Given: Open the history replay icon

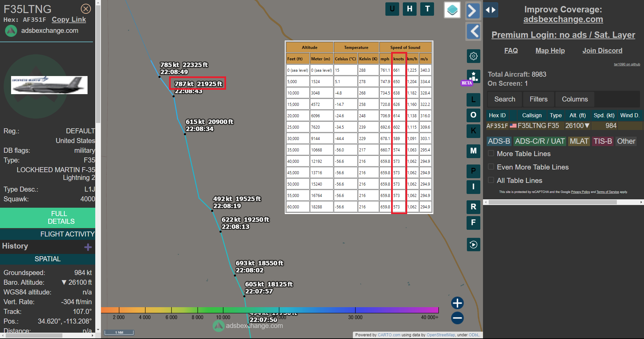Looking at the screenshot, I should pos(473,245).
